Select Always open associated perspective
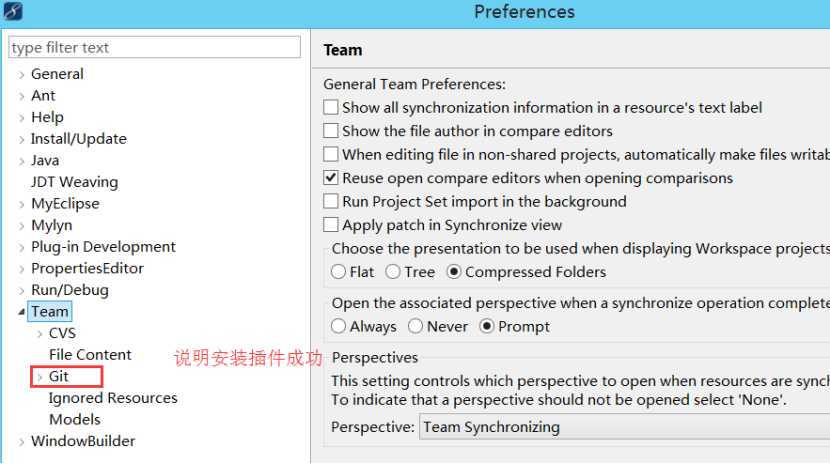The width and height of the screenshot is (830, 464). click(338, 326)
